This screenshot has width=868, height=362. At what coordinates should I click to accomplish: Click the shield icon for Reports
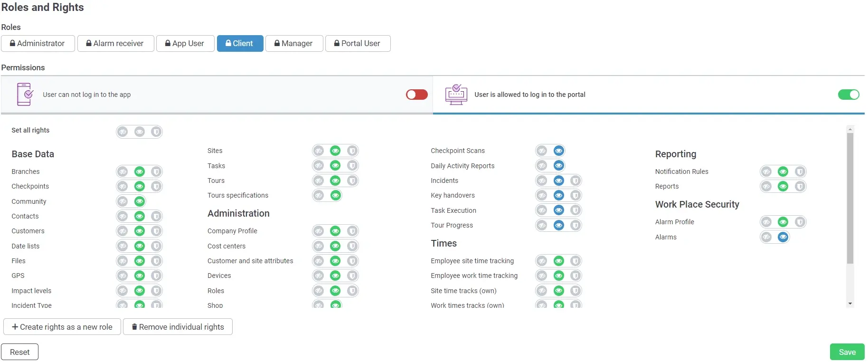click(x=800, y=186)
